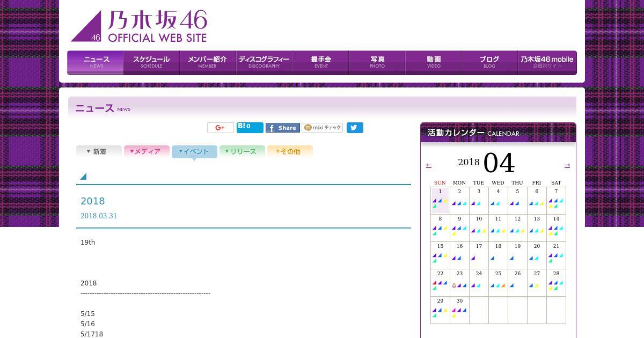Select April 19 in the calendar
Screen dimensions: 644x338
click(x=517, y=255)
